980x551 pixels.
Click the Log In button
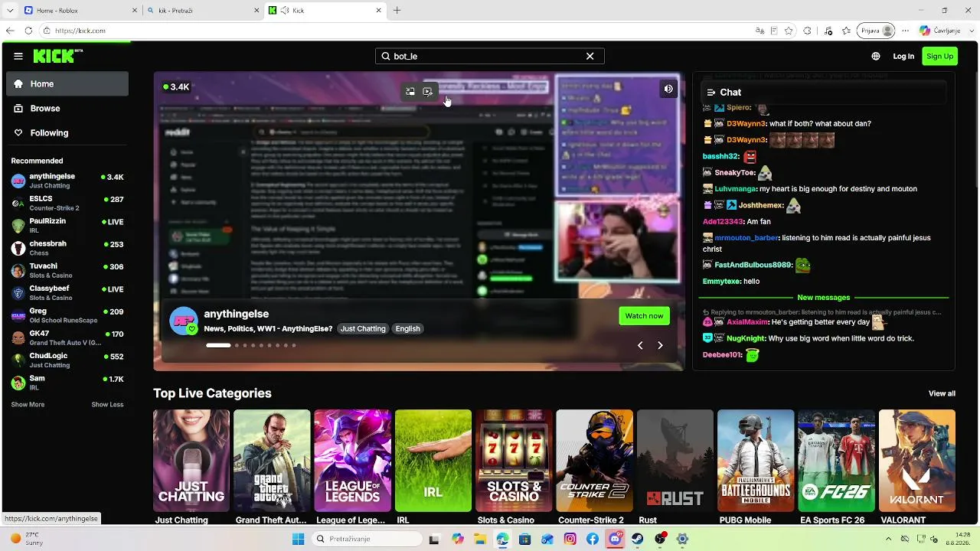pos(903,56)
